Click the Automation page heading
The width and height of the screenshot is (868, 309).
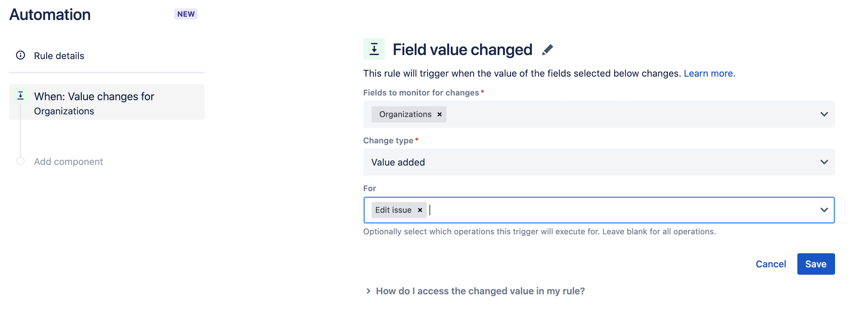(x=49, y=14)
